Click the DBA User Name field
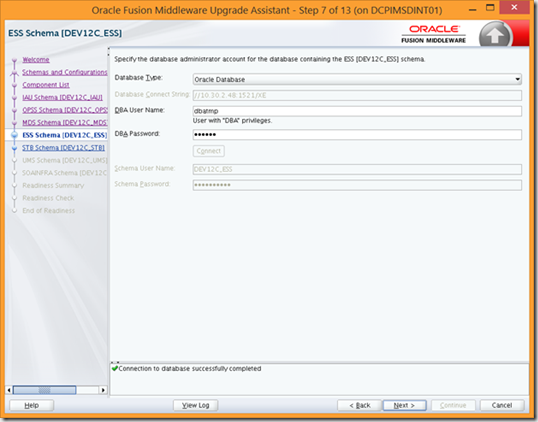This screenshot has width=538, height=422. [x=357, y=111]
